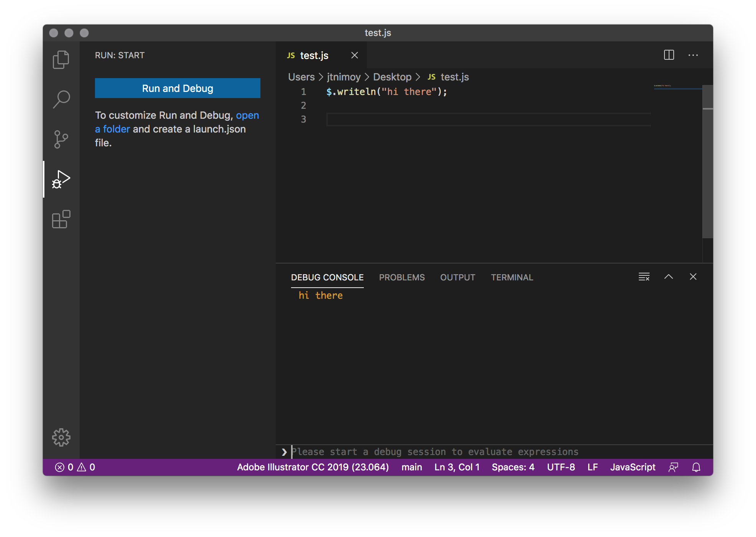Change indentation via 'Spaces: 4'
756x537 pixels.
(x=513, y=467)
